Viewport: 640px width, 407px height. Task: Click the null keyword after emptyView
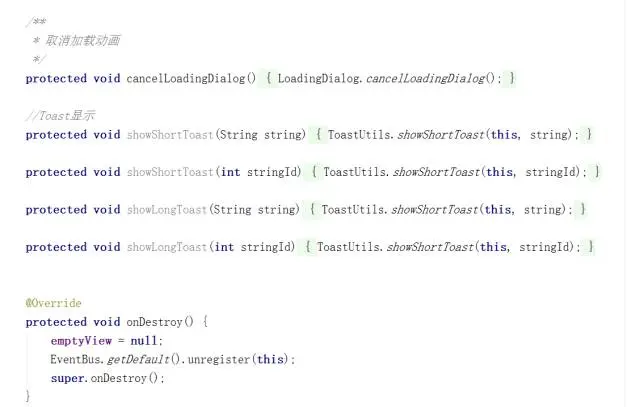144,341
